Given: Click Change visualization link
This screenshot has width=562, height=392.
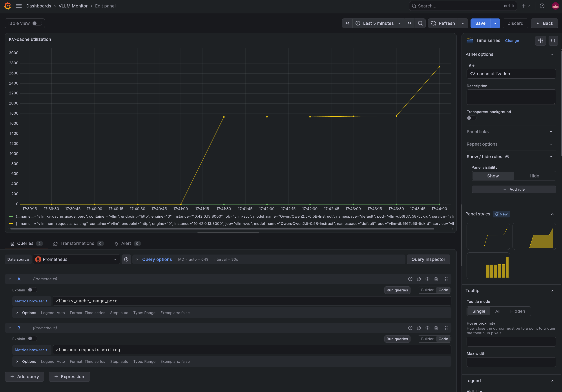Looking at the screenshot, I should tap(512, 41).
